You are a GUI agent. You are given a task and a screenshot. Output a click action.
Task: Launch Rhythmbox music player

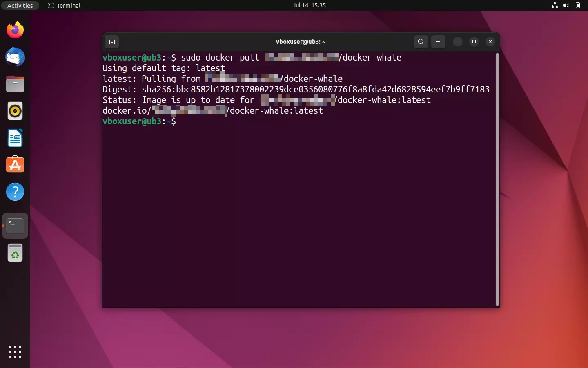(x=15, y=111)
